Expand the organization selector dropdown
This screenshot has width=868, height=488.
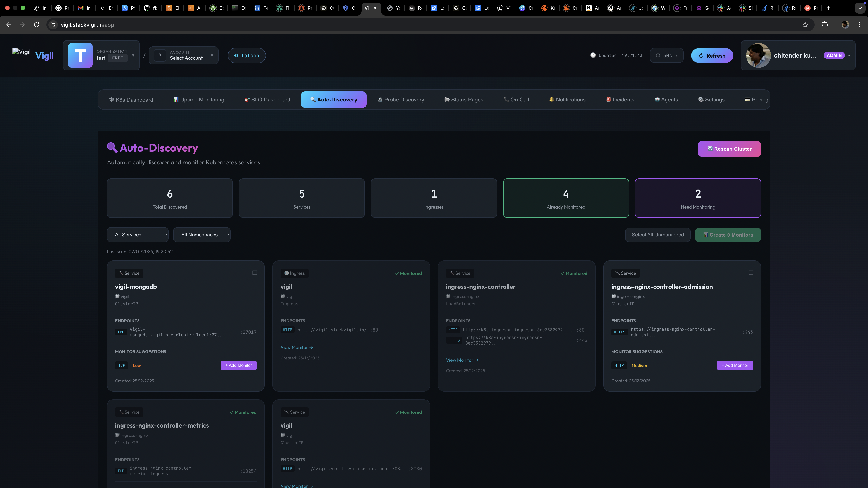tap(133, 56)
